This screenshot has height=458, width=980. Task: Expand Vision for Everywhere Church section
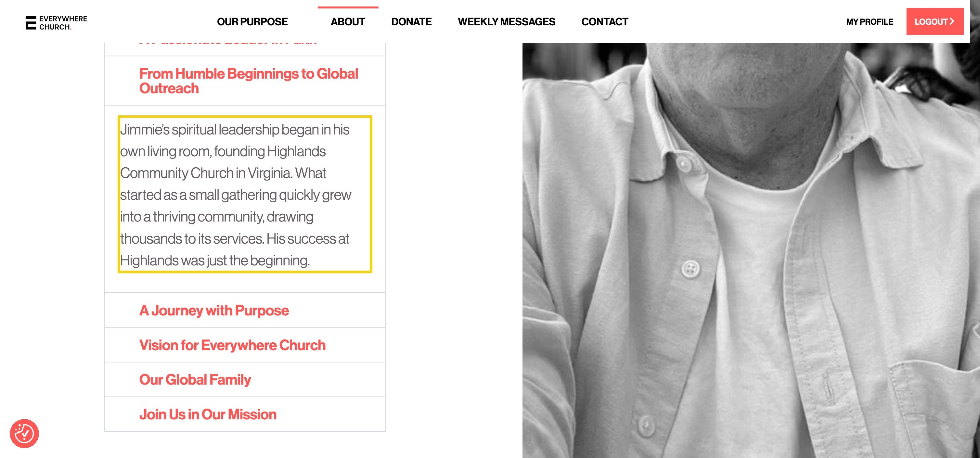click(x=245, y=345)
